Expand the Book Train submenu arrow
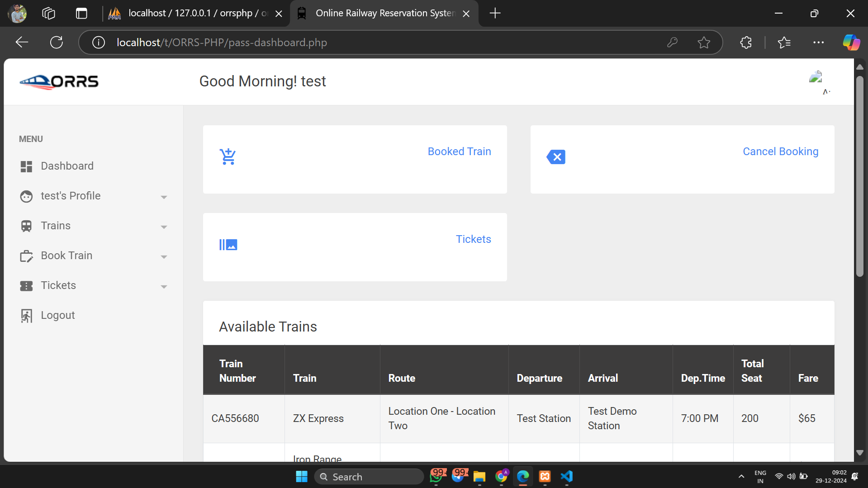The width and height of the screenshot is (868, 488). (164, 256)
